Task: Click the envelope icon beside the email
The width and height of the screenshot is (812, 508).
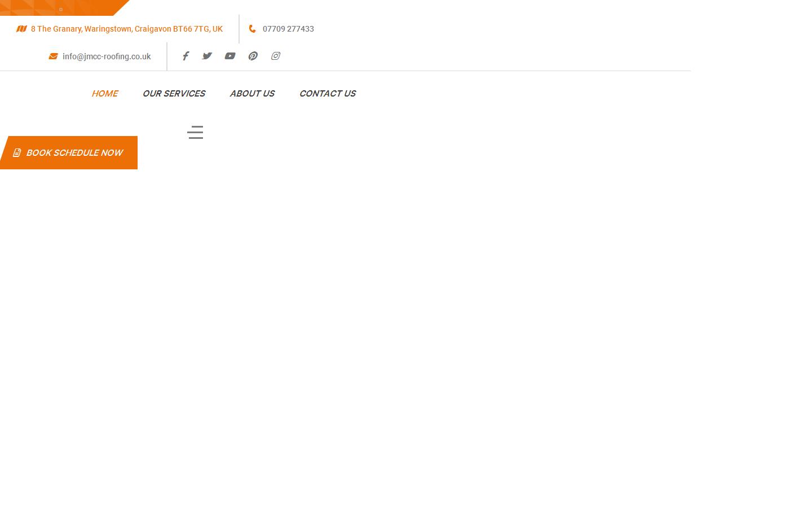Action: click(53, 56)
